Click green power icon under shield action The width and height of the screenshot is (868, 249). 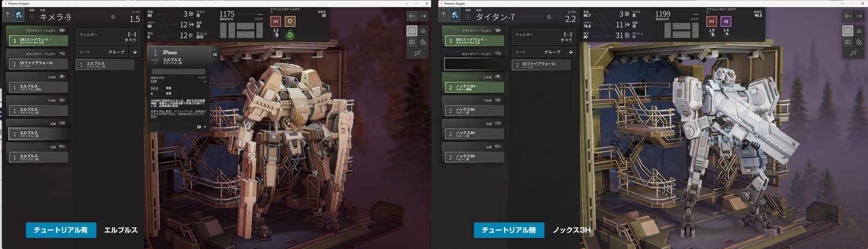(x=290, y=35)
